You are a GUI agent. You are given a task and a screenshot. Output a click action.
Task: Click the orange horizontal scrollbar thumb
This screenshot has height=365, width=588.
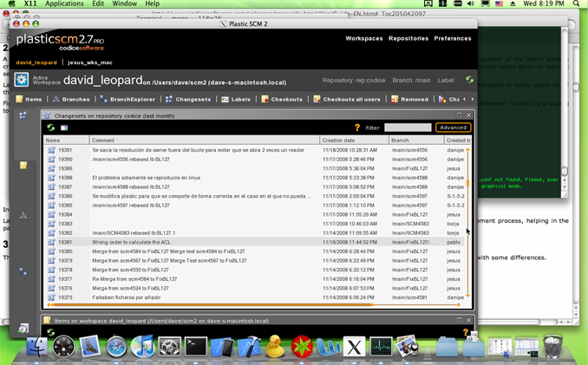click(x=212, y=305)
